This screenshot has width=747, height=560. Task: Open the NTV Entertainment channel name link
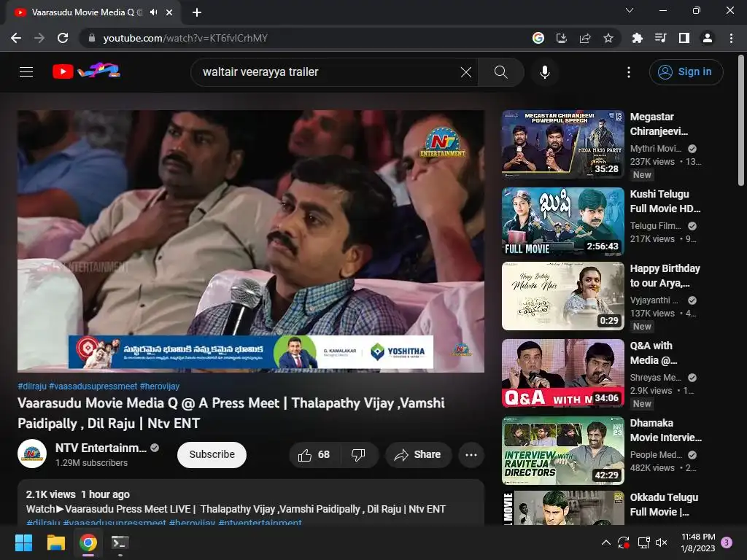click(101, 448)
